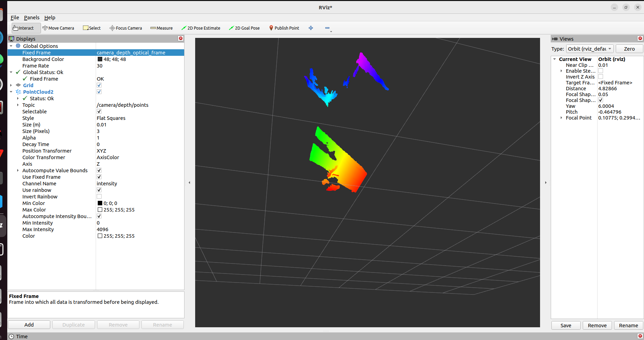
Task: Activate the Move Camera tool
Action: click(x=58, y=28)
